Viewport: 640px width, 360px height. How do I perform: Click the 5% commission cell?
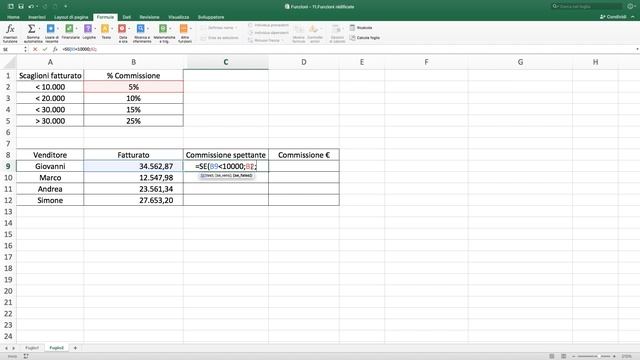(133, 87)
